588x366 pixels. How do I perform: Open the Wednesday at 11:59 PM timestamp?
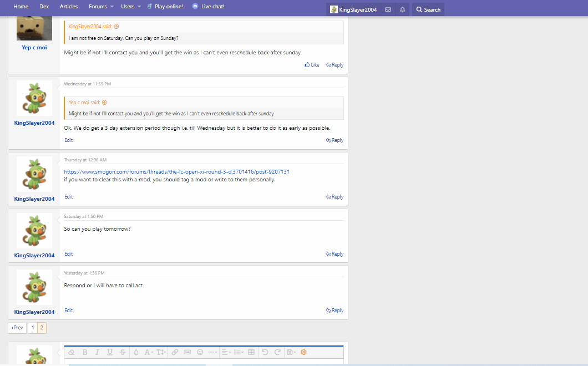point(88,84)
